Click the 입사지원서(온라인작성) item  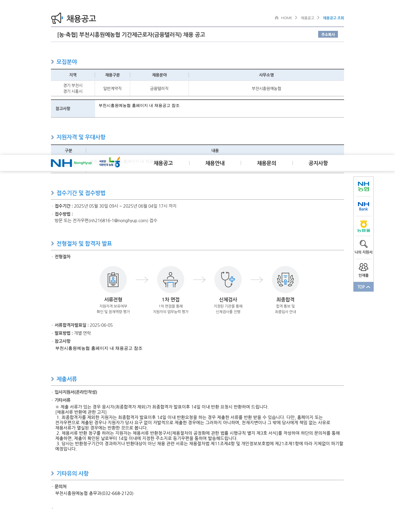[76, 392]
